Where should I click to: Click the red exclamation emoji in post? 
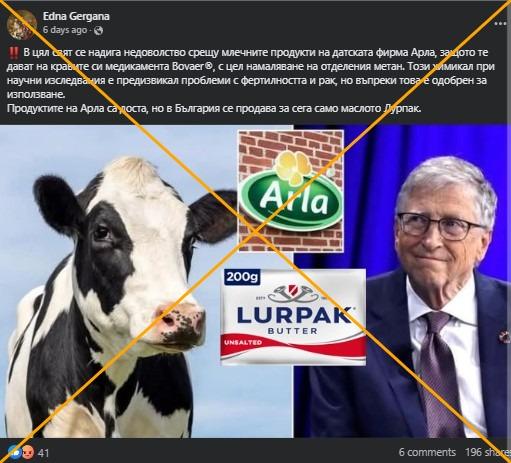pyautogui.click(x=13, y=53)
